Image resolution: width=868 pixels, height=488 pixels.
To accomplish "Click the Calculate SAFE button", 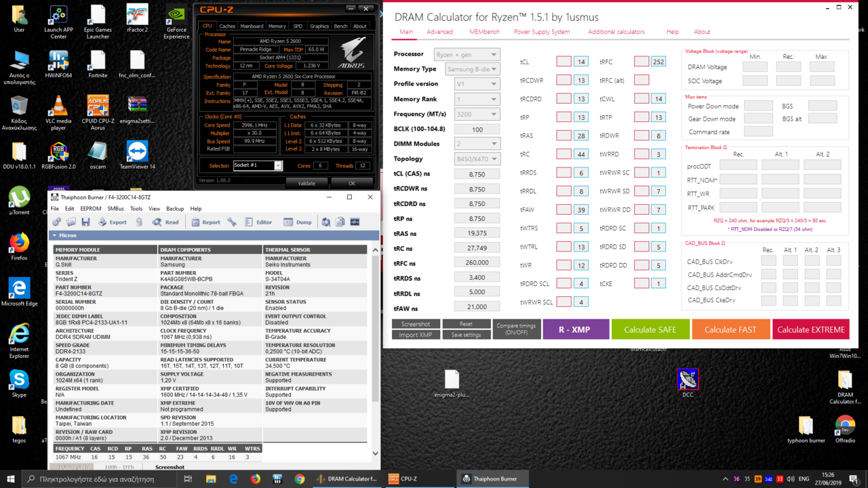I will point(650,329).
